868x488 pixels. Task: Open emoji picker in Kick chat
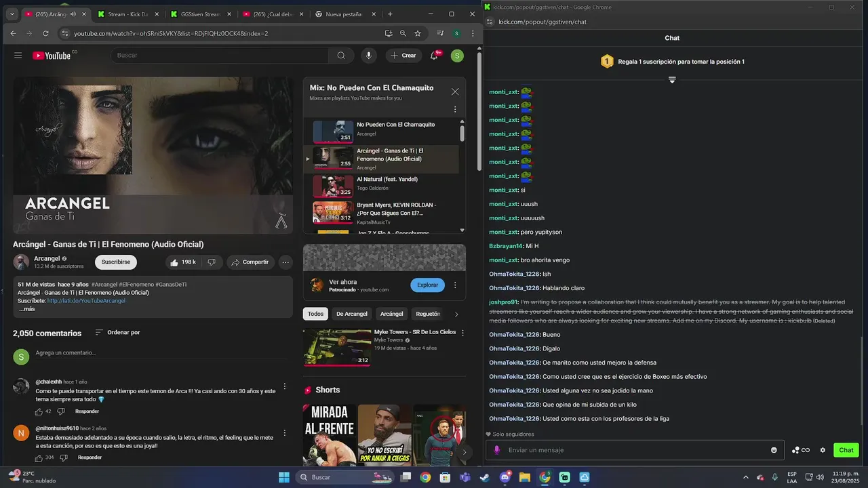[x=774, y=450]
